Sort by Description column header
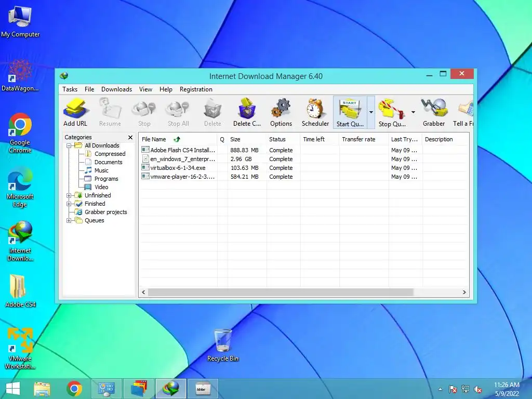The width and height of the screenshot is (532, 399). pos(445,139)
